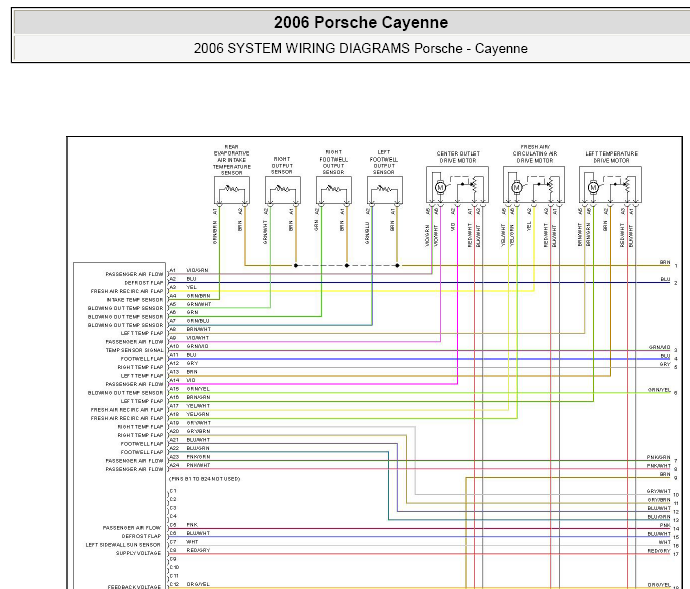Click the Left Temperature Drive Motor symbol
This screenshot has width=690, height=589.
pos(610,184)
